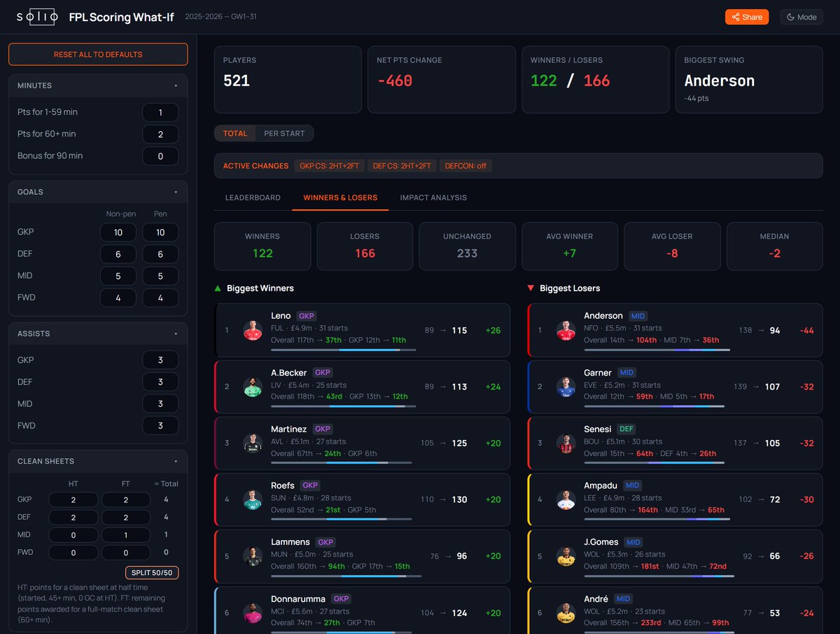The image size is (840, 634).
Task: Click Garner's player avatar
Action: point(566,387)
